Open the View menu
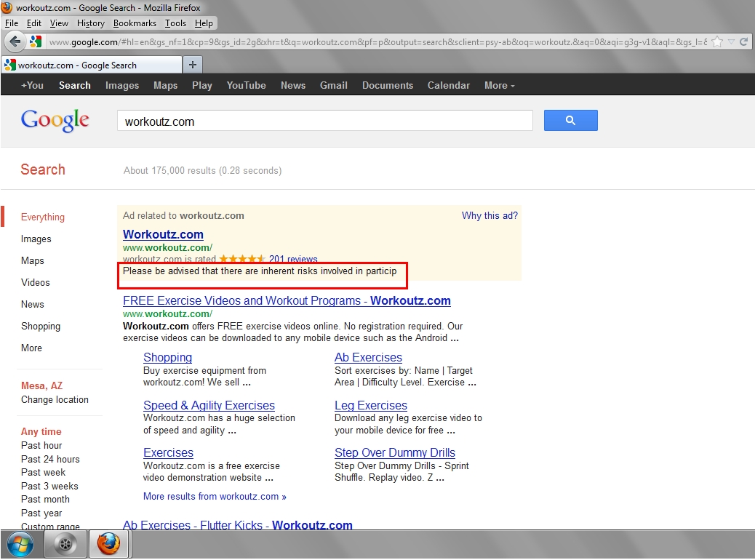This screenshot has width=755, height=560. (59, 23)
